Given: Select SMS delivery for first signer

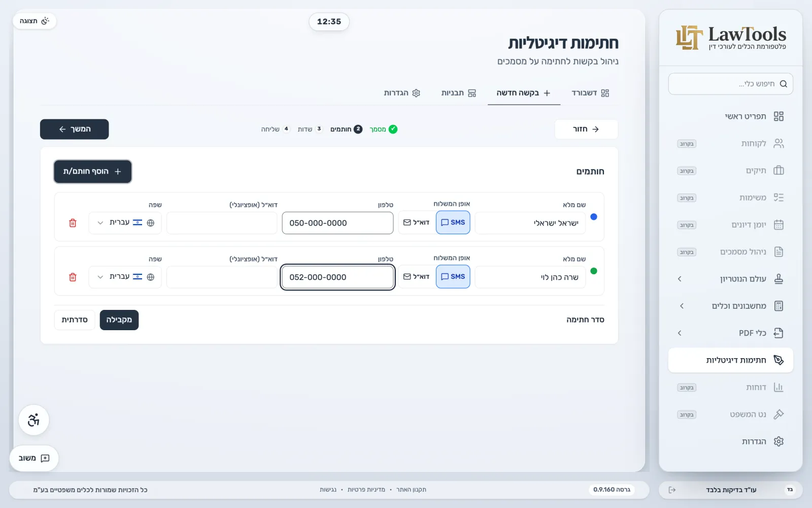Looking at the screenshot, I should [453, 223].
